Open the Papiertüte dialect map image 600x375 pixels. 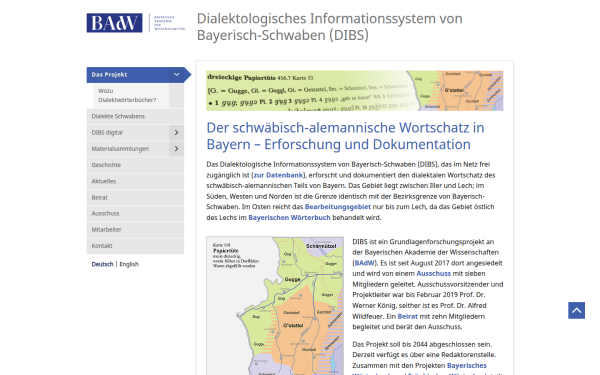pyautogui.click(x=275, y=306)
